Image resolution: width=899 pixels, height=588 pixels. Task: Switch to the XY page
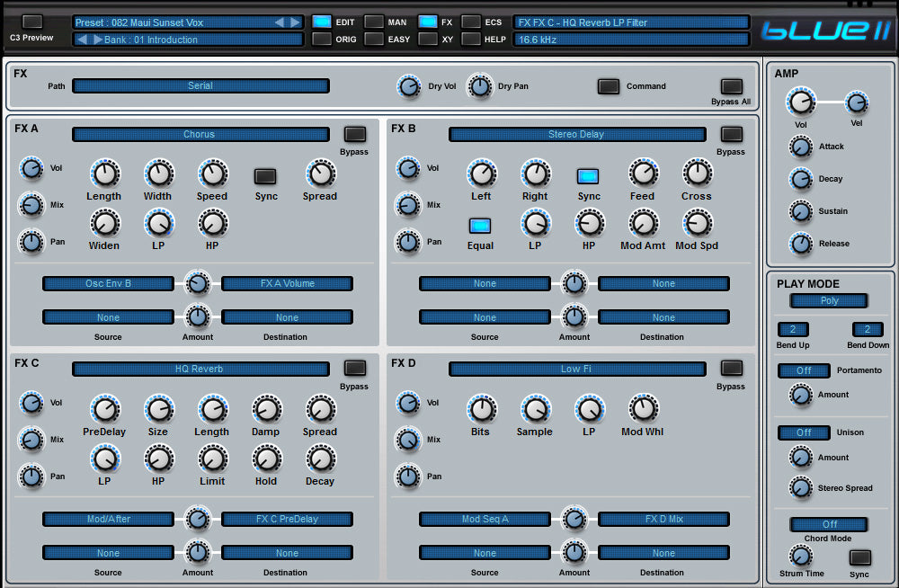(x=428, y=39)
